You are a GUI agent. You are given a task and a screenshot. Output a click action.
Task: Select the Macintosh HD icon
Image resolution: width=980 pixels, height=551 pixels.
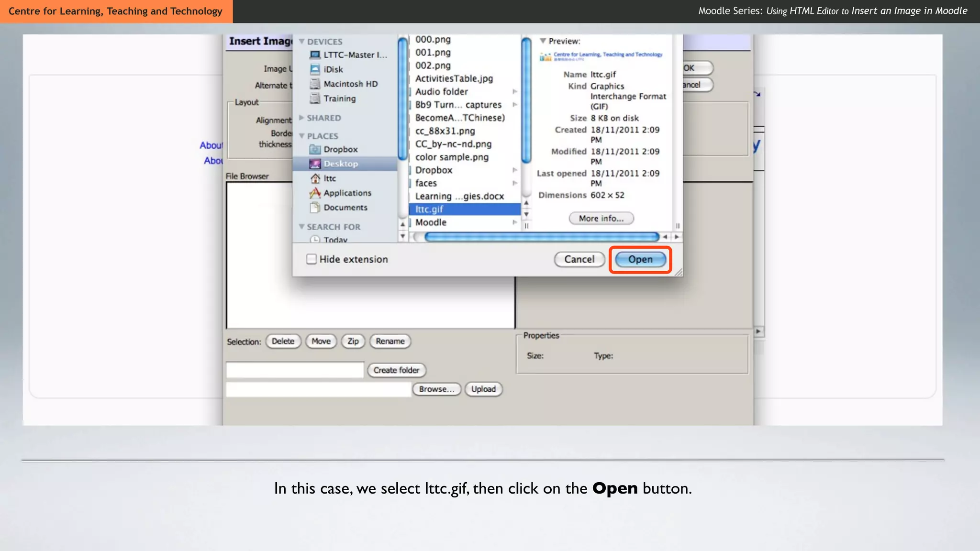click(x=315, y=84)
